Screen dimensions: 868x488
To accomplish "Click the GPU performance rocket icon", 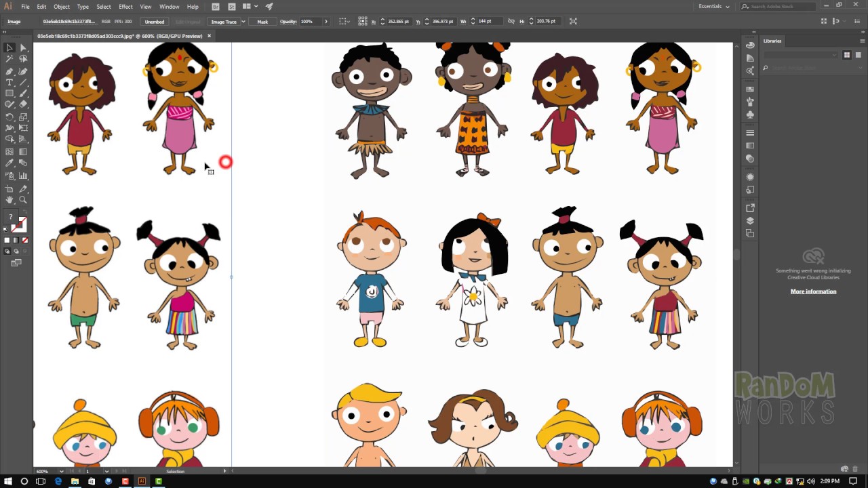I will (x=269, y=7).
